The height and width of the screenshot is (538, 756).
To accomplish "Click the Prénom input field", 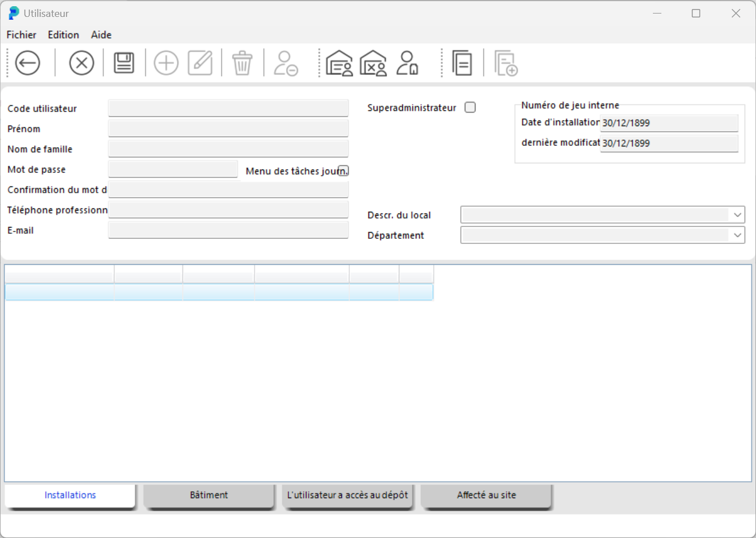I will click(228, 128).
